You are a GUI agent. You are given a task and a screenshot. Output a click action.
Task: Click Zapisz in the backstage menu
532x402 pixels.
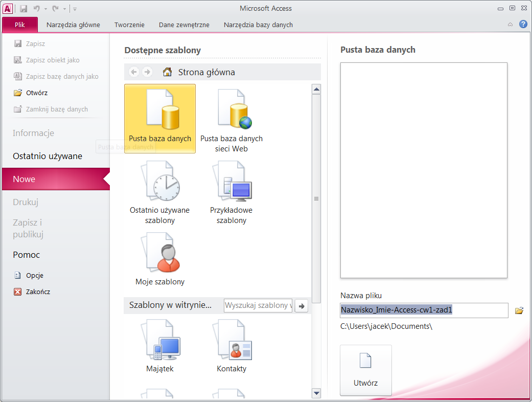(35, 44)
